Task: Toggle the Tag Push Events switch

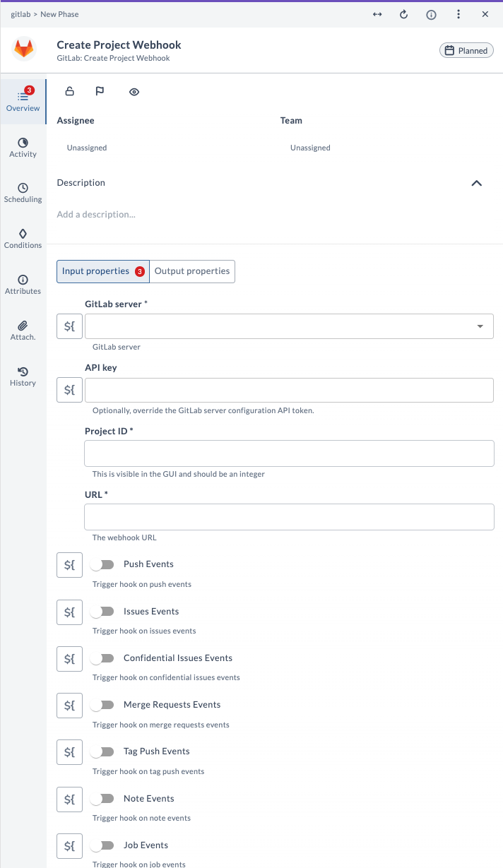Action: click(x=102, y=751)
